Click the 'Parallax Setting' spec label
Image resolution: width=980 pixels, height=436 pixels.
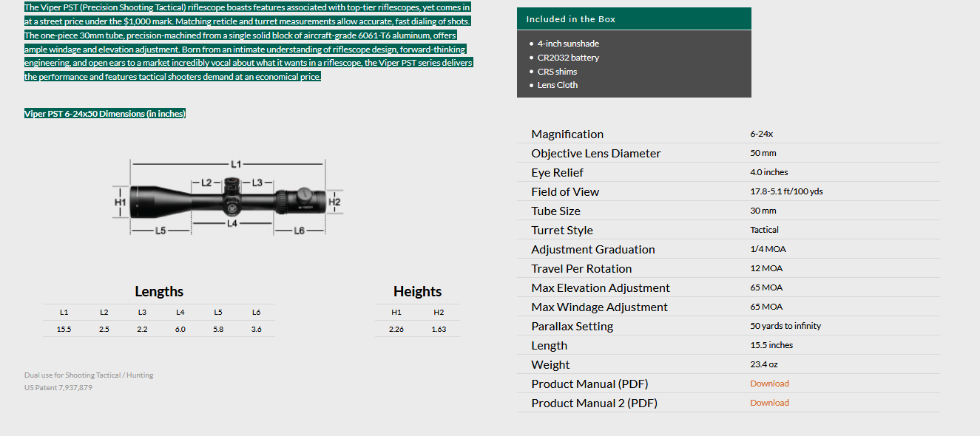[x=572, y=326]
